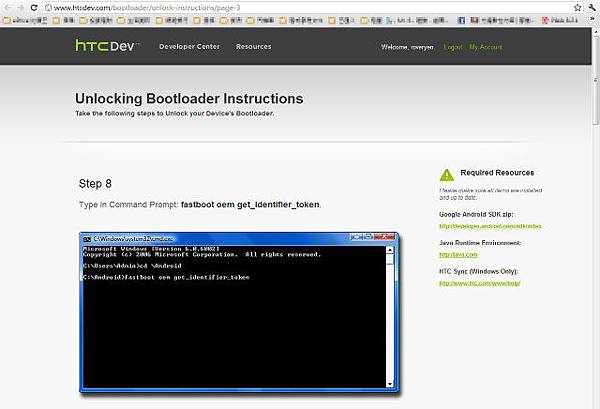Click the 'Step 8' heading
Image resolution: width=600 pixels, height=409 pixels.
point(95,184)
